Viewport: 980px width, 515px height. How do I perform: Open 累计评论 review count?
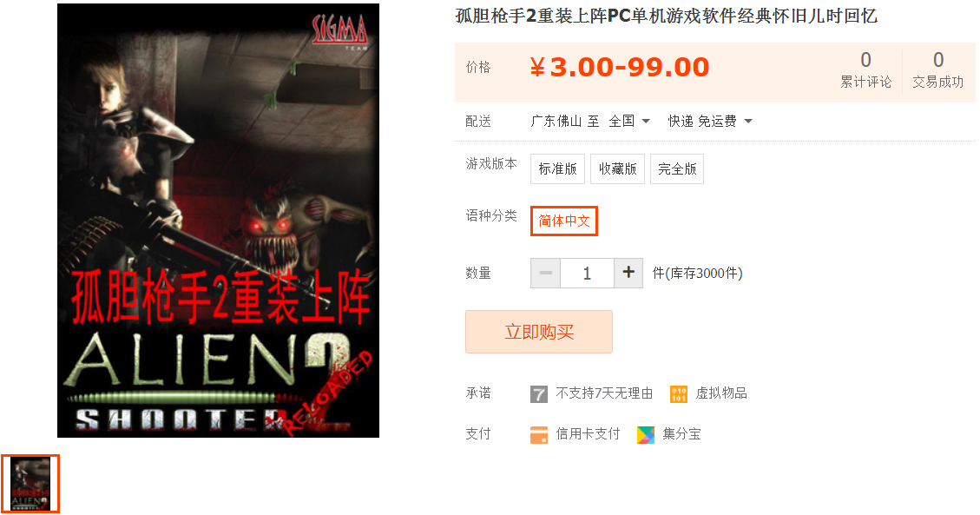tap(865, 69)
